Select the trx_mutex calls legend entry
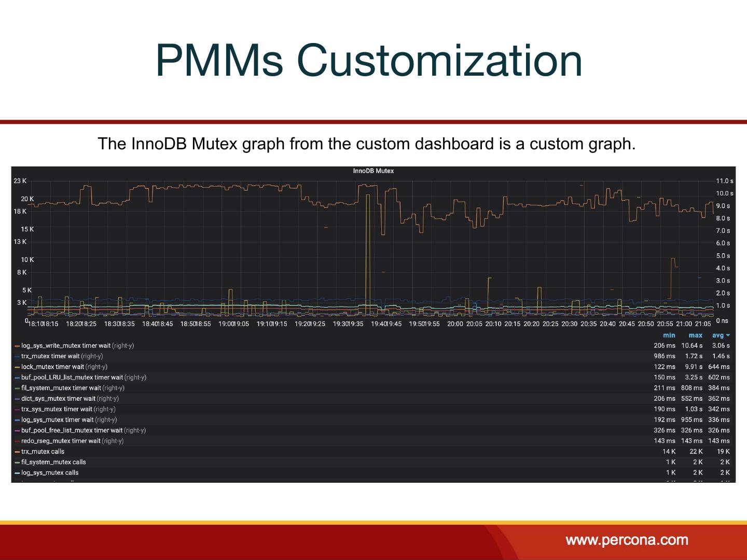The height and width of the screenshot is (560, 747). (43, 452)
